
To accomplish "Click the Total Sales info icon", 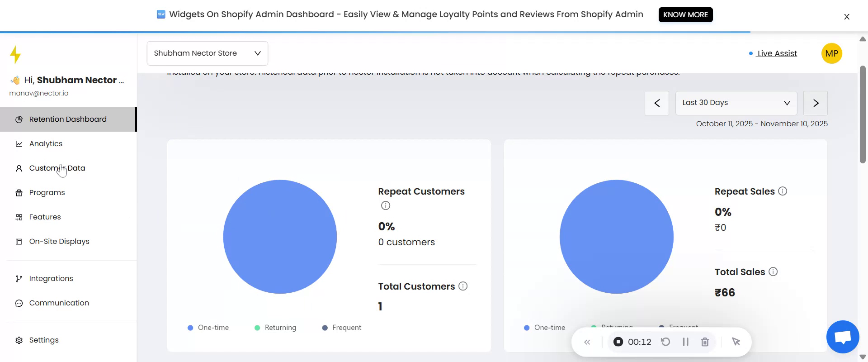I will click(x=773, y=272).
